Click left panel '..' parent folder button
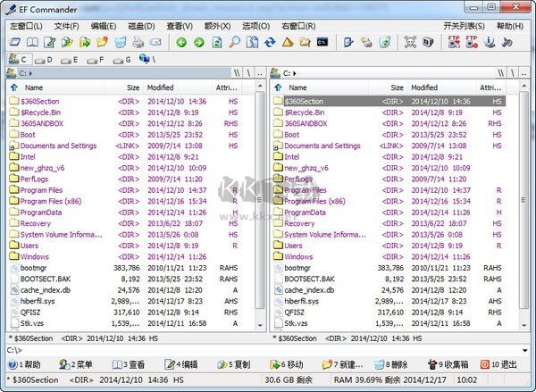This screenshot has width=536, height=392. tap(260, 73)
